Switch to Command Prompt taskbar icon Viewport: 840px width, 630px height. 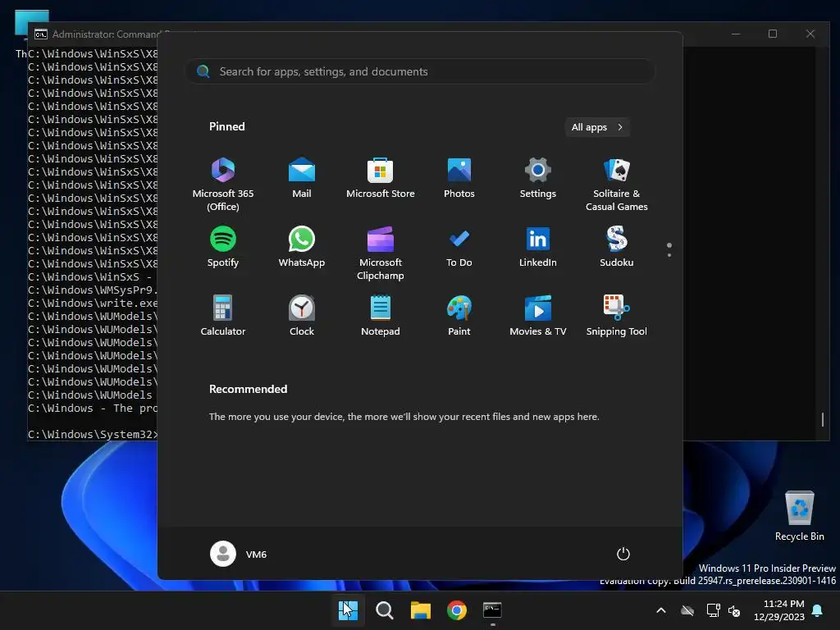click(x=492, y=610)
